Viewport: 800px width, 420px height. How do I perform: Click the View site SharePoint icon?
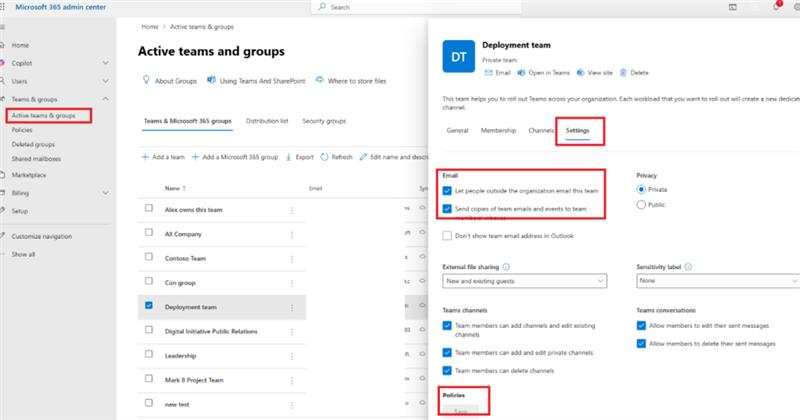[580, 73]
